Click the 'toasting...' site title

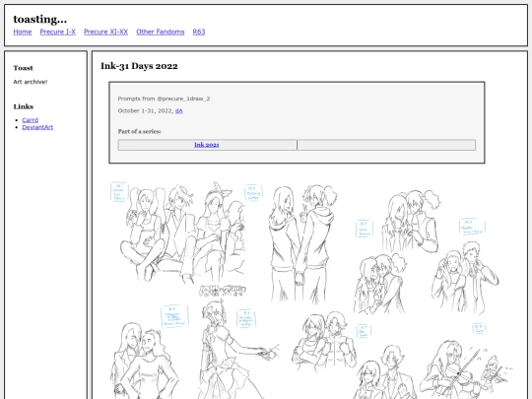40,19
